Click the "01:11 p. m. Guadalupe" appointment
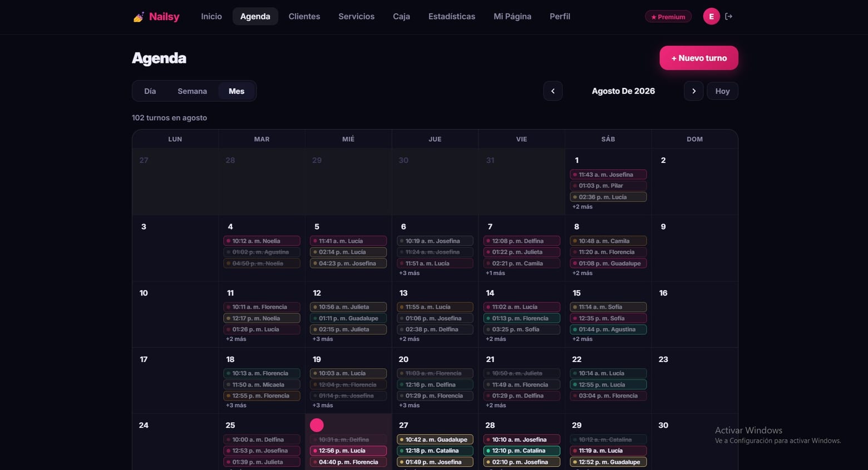Viewport: 868px width, 470px height. (348, 318)
